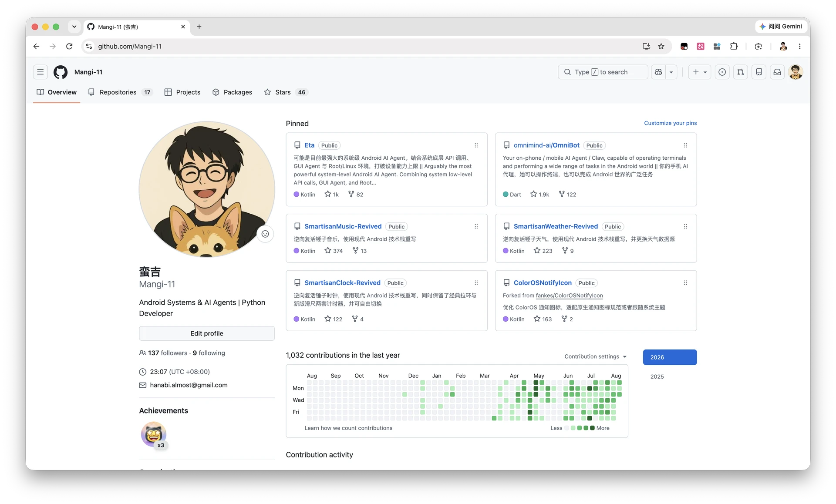Image resolution: width=836 pixels, height=504 pixels.
Task: Open the Issues icon in header
Action: [722, 72]
